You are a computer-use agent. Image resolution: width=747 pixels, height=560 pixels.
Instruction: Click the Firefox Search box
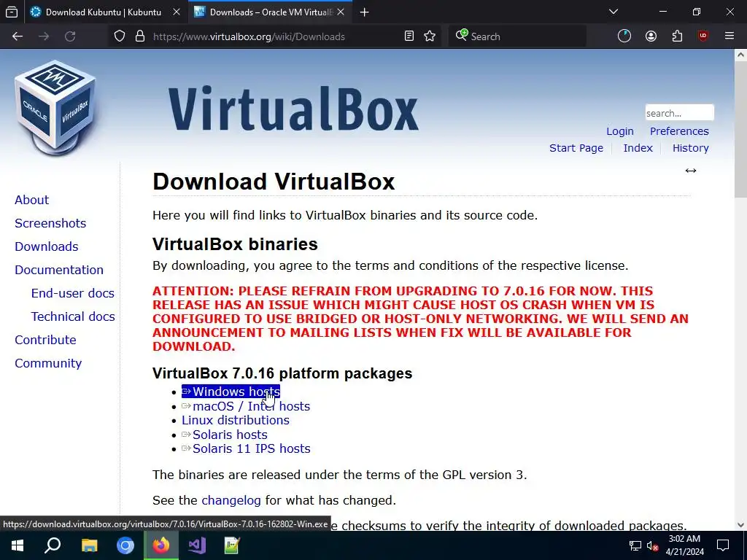click(x=517, y=36)
